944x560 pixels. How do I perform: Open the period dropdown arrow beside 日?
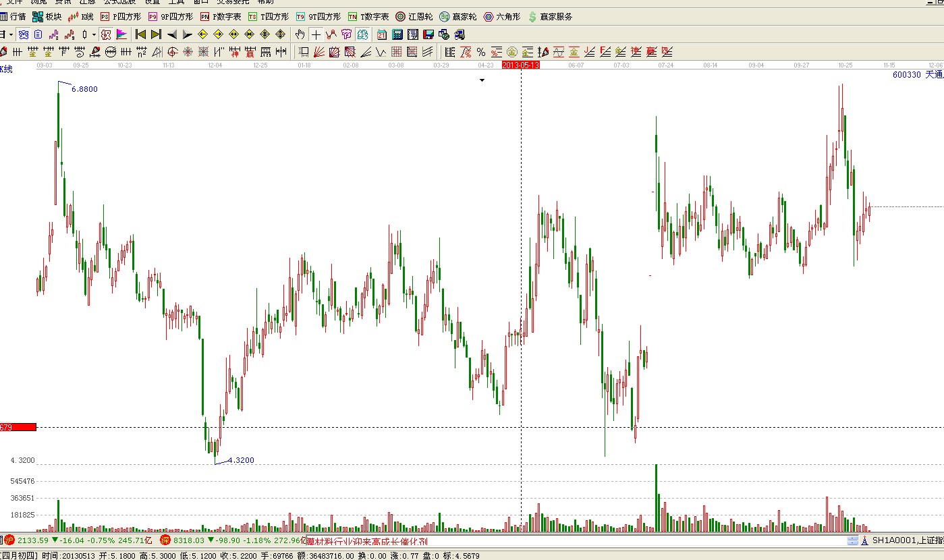(11, 34)
